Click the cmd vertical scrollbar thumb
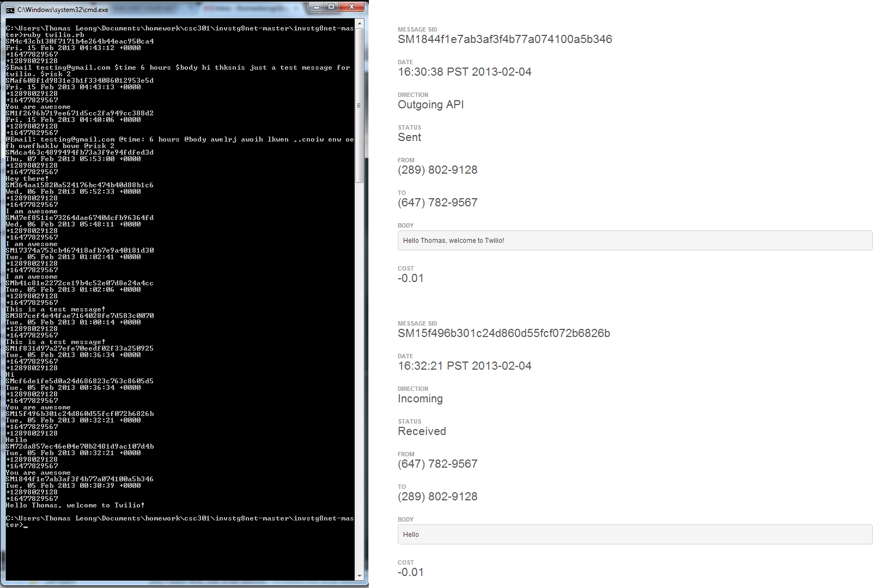The width and height of the screenshot is (875, 588). coord(360,105)
